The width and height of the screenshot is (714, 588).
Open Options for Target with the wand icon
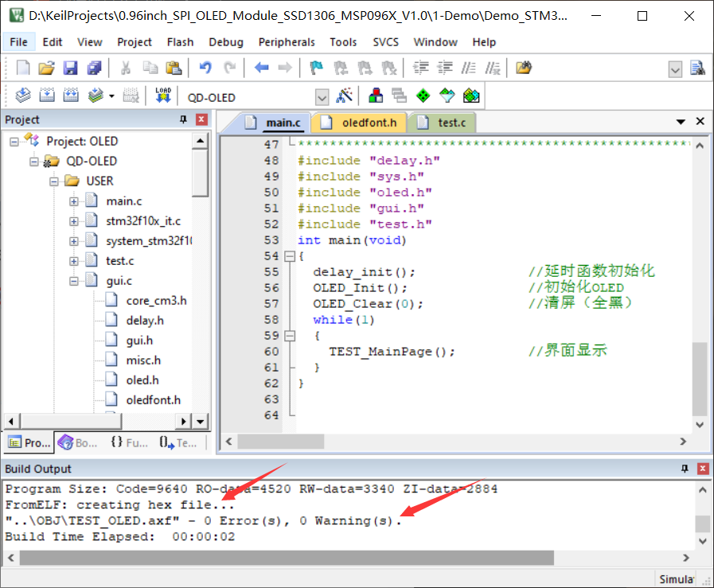pos(344,95)
